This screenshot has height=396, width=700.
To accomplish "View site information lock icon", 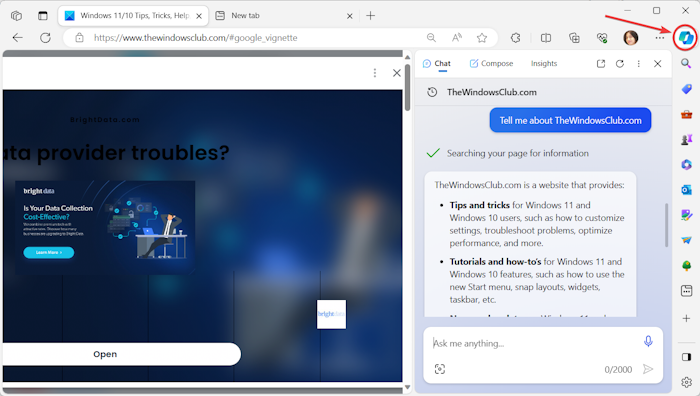I will tap(79, 38).
